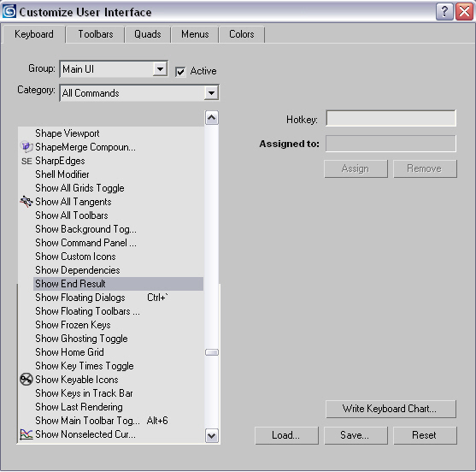Switch to the Menus tab
Image resolution: width=476 pixels, height=472 pixels.
(195, 34)
